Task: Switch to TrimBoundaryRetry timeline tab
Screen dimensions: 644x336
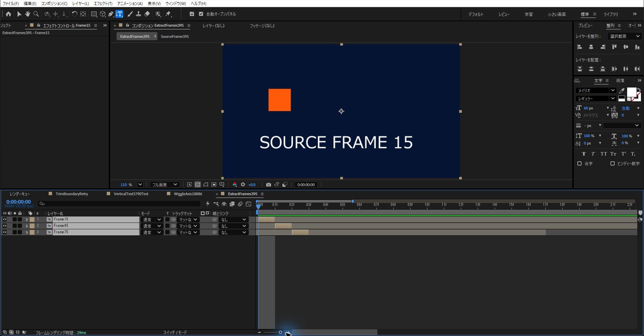Action: click(x=72, y=194)
